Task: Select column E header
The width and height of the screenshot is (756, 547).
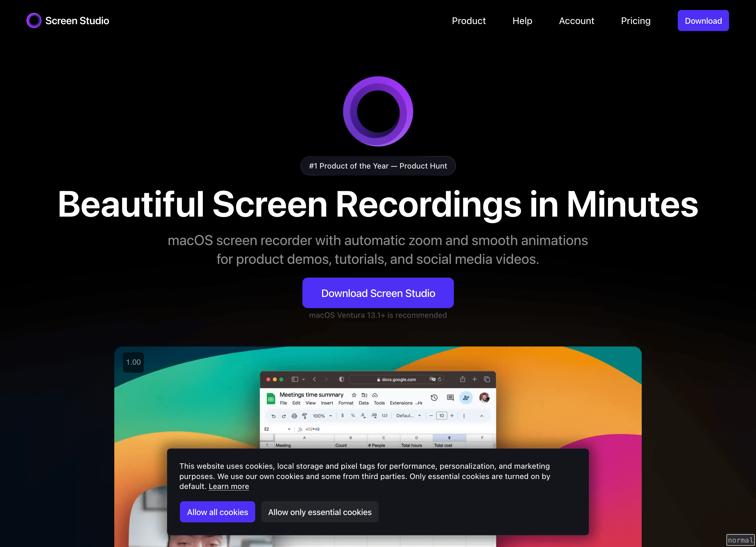Action: [449, 438]
